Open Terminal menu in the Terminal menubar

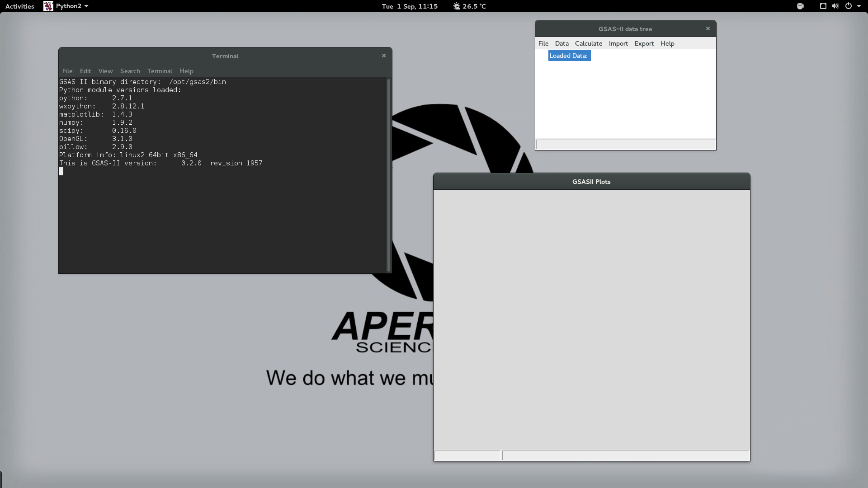pyautogui.click(x=160, y=71)
